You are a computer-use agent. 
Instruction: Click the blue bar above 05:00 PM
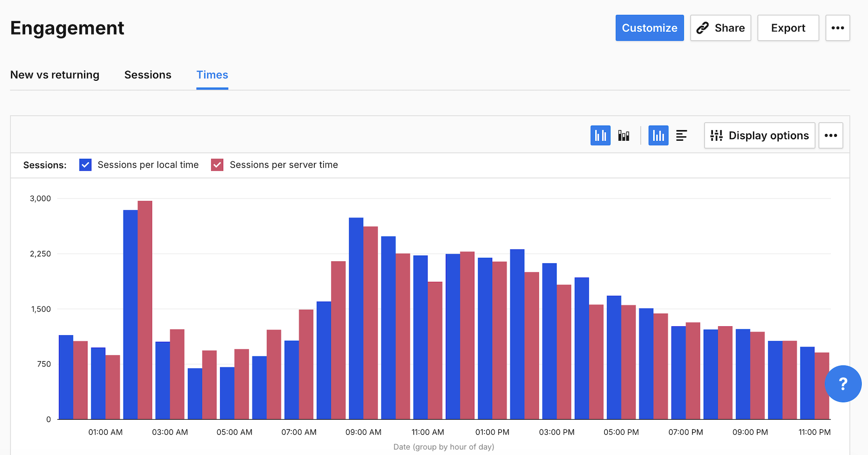(614, 357)
